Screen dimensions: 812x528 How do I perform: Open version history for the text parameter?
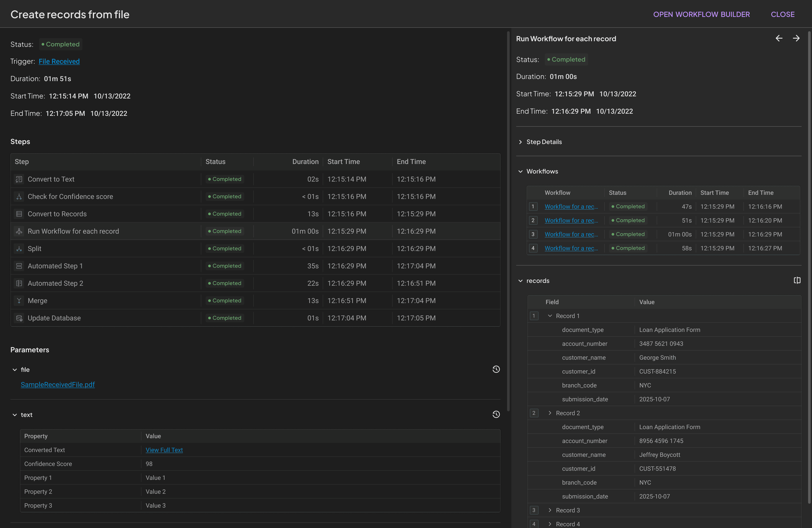496,414
